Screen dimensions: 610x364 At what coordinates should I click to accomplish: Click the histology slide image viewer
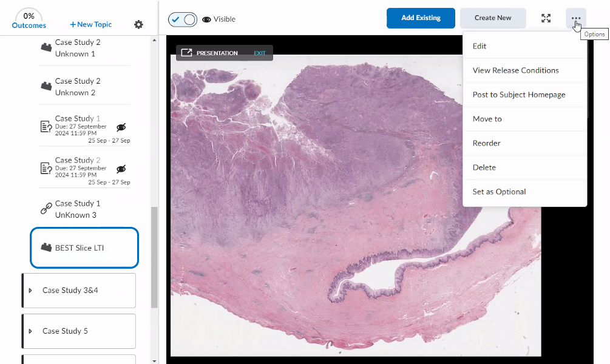(356, 205)
